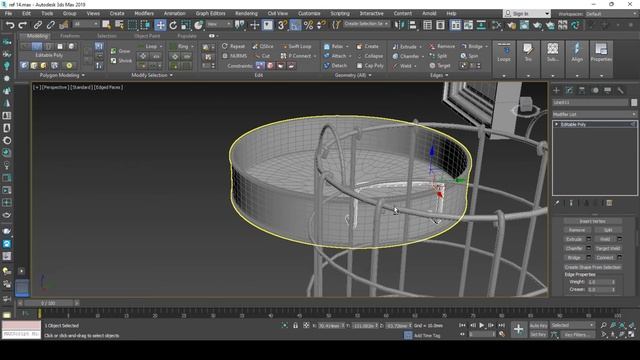This screenshot has height=360, width=640.
Task: Toggle Angle Snap in main toolbar
Action: point(295,25)
